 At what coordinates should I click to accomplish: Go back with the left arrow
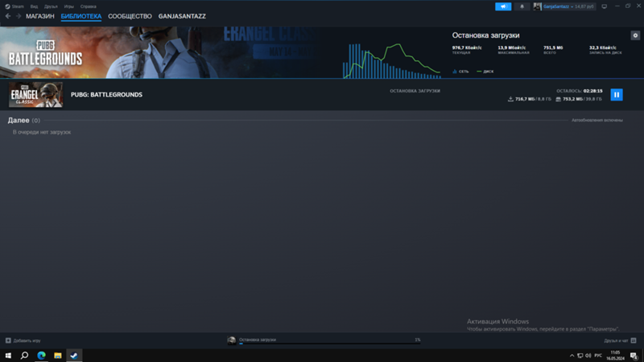pos(8,16)
